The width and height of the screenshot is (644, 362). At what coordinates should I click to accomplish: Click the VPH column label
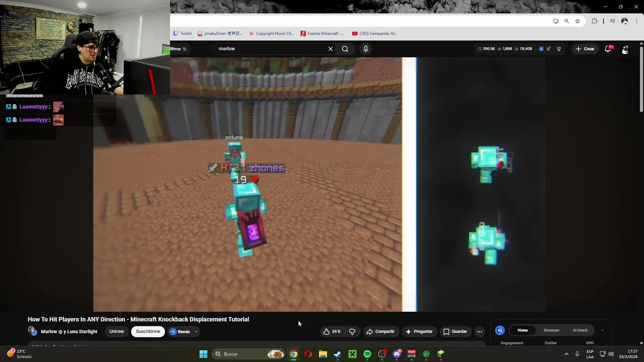pos(590,343)
